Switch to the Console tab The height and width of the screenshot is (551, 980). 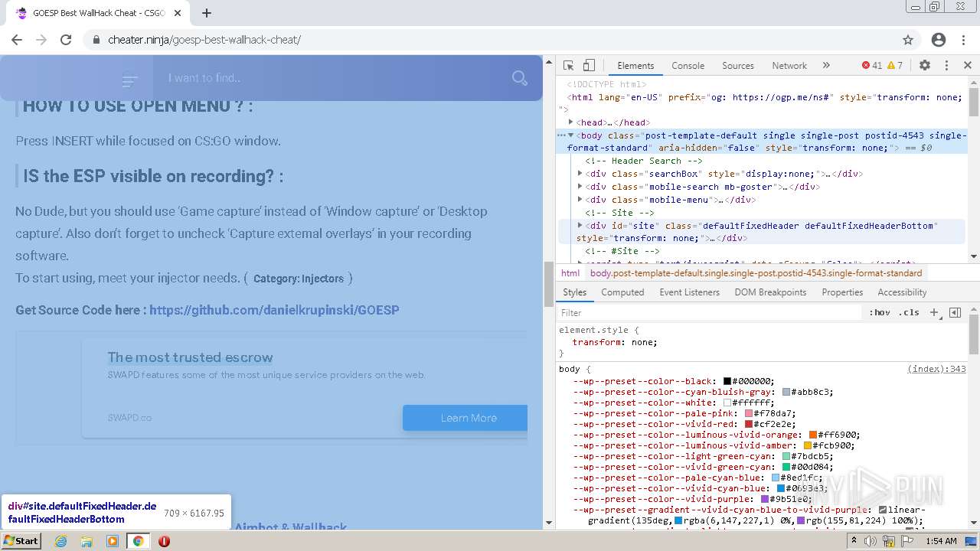point(688,66)
